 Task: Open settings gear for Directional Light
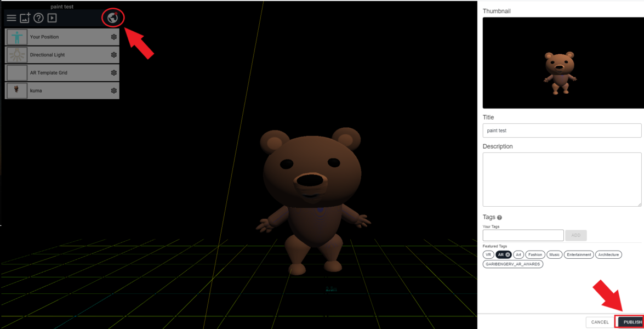click(x=114, y=55)
